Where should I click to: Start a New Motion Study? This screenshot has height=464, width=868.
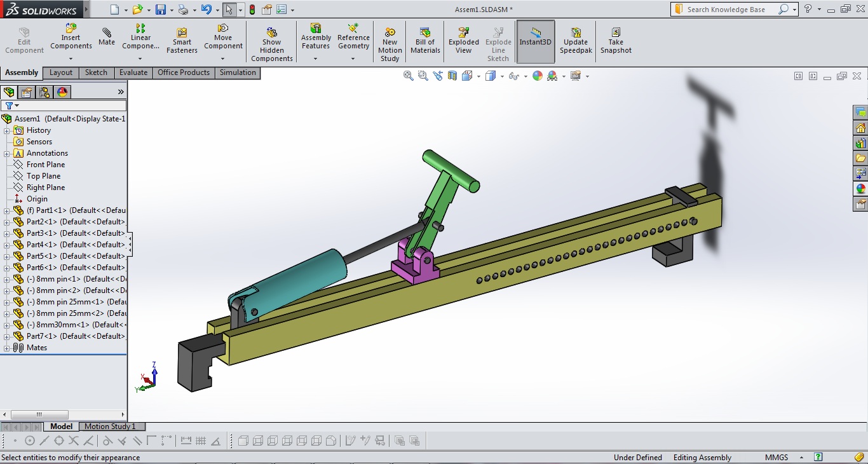390,44
